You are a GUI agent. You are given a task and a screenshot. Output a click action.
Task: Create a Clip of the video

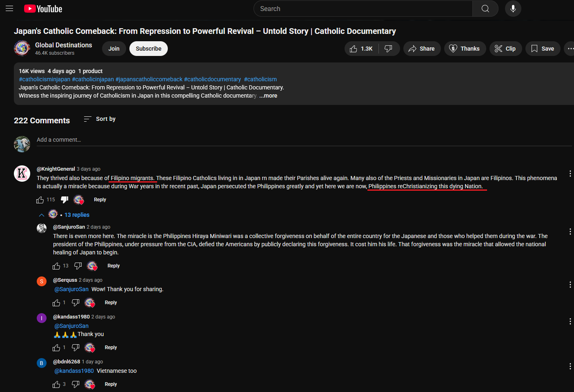[x=505, y=49]
